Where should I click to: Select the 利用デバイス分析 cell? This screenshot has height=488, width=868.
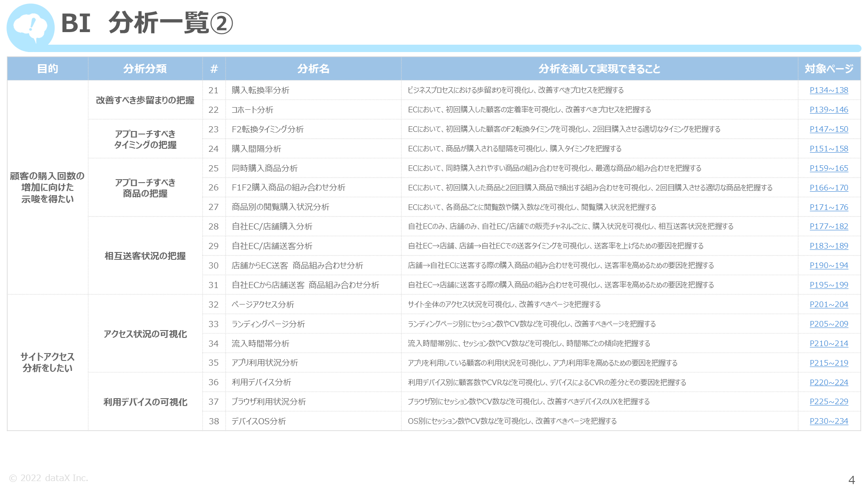click(313, 382)
